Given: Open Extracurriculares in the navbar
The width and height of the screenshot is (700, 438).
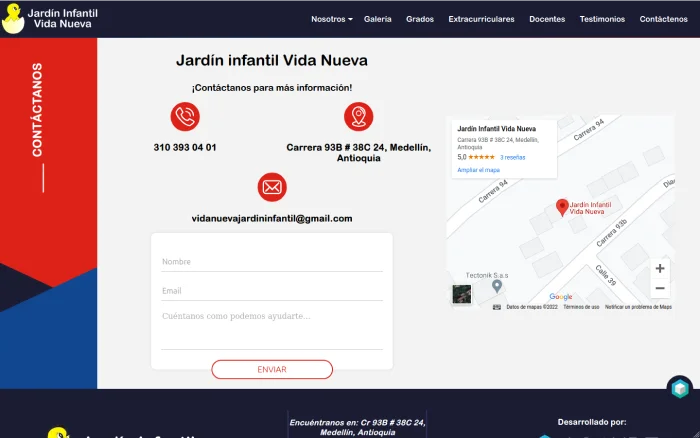Looking at the screenshot, I should pos(481,19).
